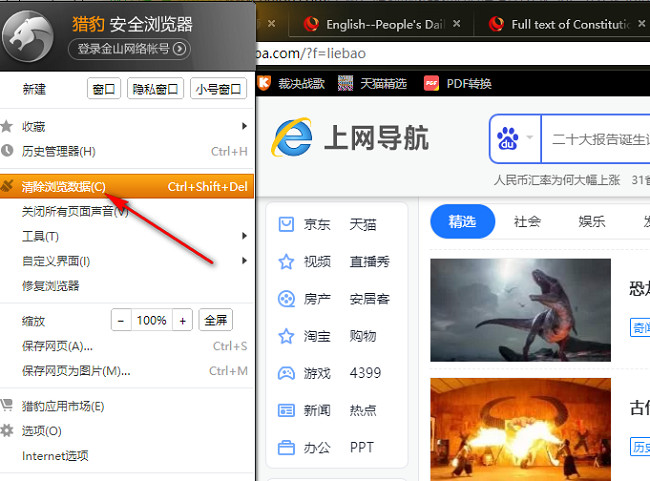
Task: Click the PDF转换 bookmark icon
Action: [x=432, y=84]
